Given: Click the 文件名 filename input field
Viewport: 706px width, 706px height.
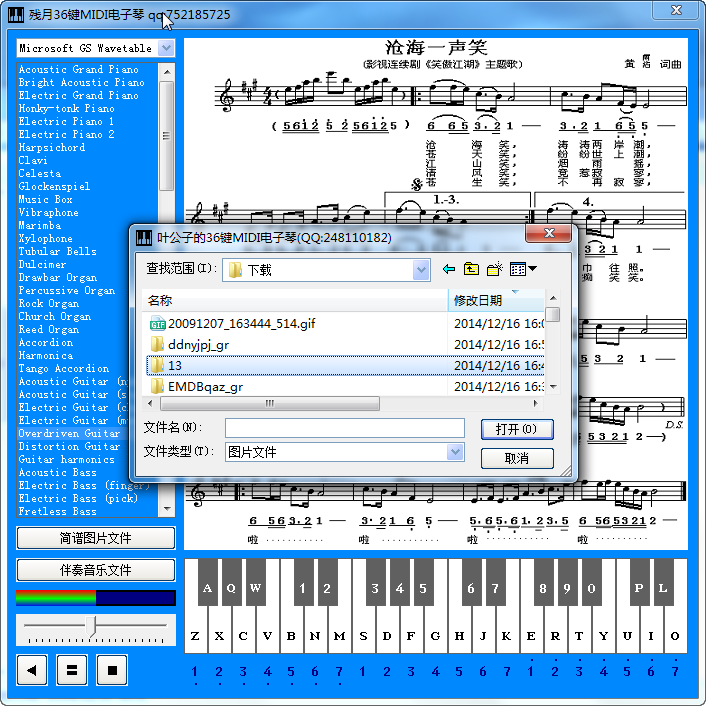Looking at the screenshot, I should coord(344,428).
